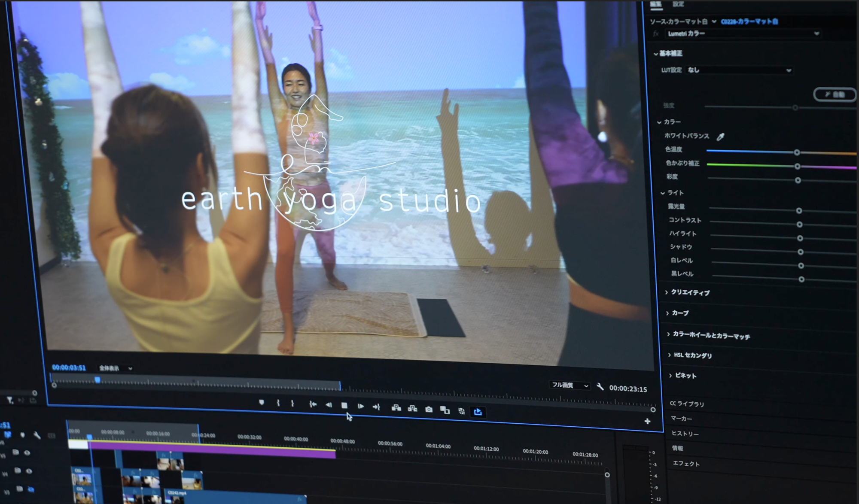Collapse the カラー section
Screen dimensions: 859x504
click(x=659, y=122)
